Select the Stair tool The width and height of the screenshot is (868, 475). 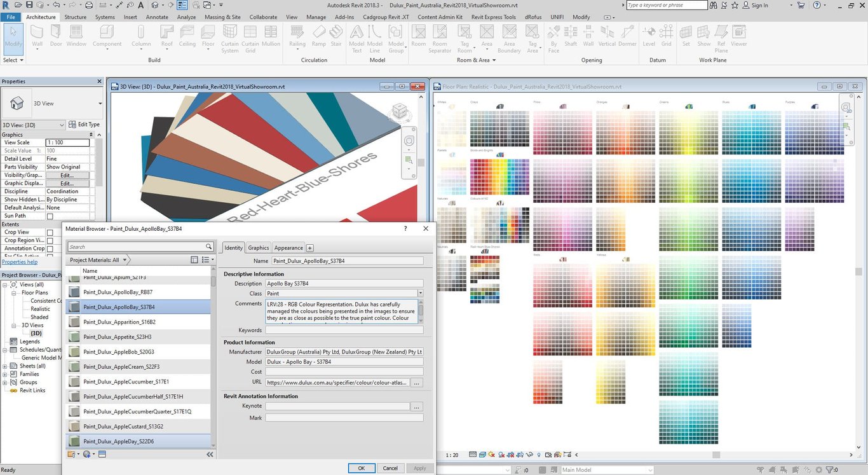pos(336,37)
